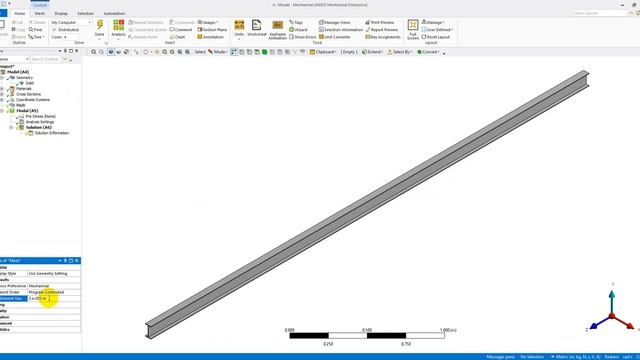The height and width of the screenshot is (360, 640).
Task: Insert an Annotation from ribbon
Action: click(211, 37)
